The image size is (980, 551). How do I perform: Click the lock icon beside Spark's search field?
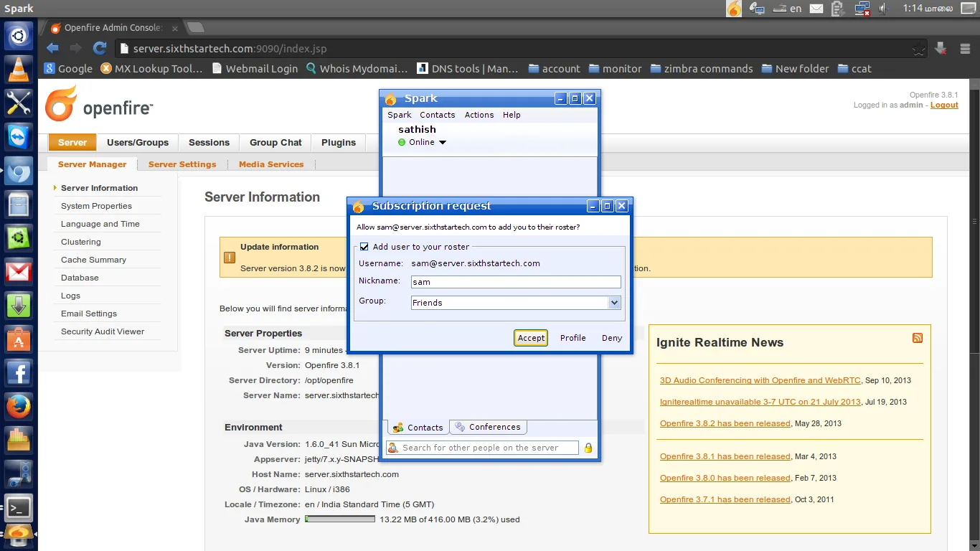pos(588,448)
